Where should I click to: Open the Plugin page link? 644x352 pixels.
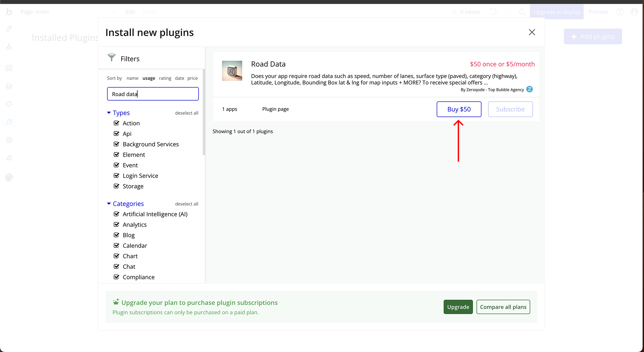pos(275,109)
